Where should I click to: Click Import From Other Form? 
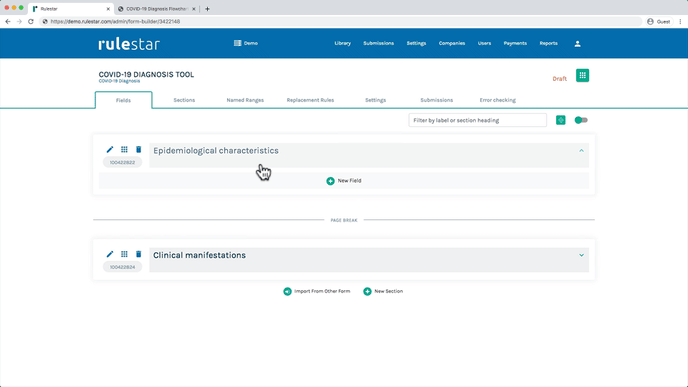click(317, 291)
